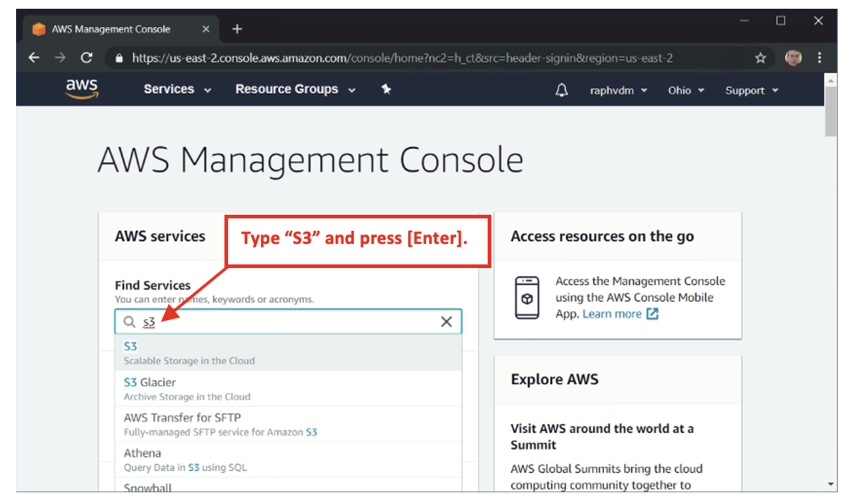This screenshot has height=504, width=851.
Task: Open the Ohio region selector
Action: coord(686,91)
